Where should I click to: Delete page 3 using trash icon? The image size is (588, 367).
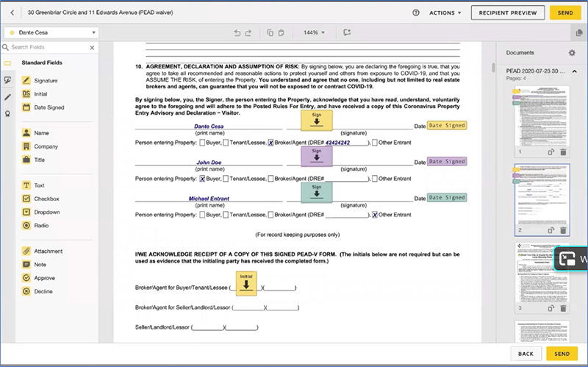pos(563,308)
